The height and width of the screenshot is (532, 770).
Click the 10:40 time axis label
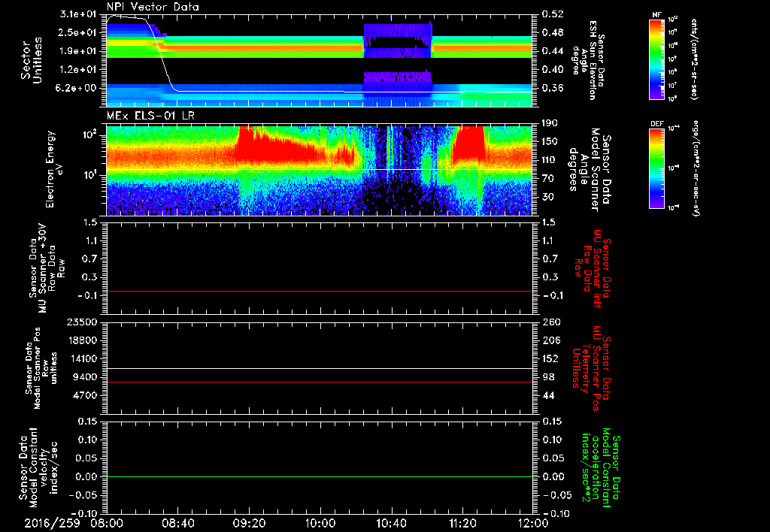point(391,524)
